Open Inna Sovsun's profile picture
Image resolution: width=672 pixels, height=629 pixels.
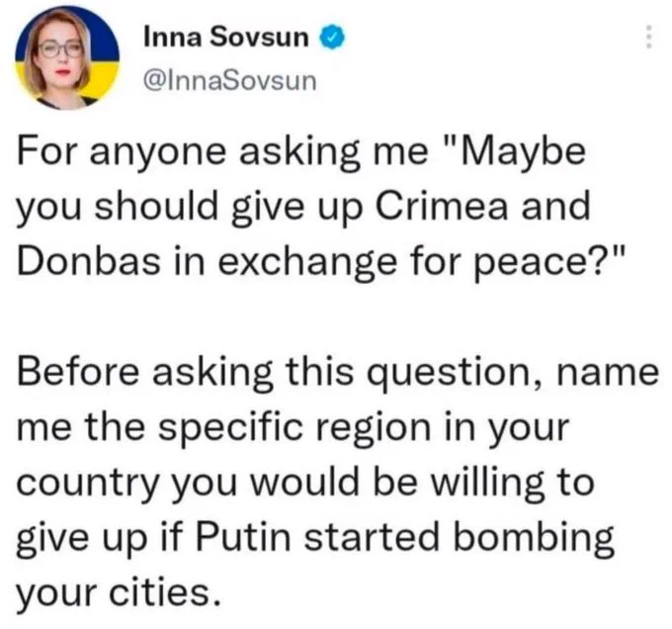coord(67,58)
